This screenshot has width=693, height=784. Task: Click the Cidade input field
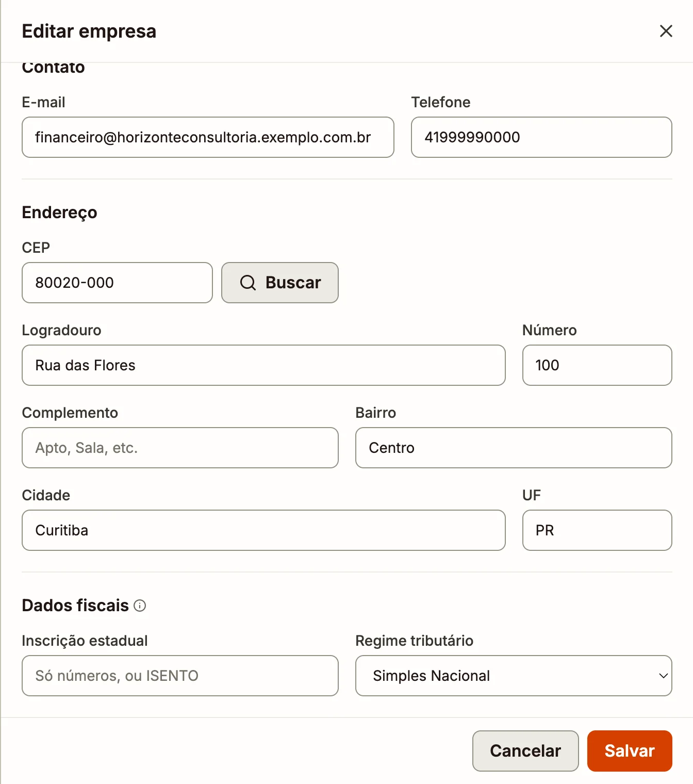tap(263, 530)
